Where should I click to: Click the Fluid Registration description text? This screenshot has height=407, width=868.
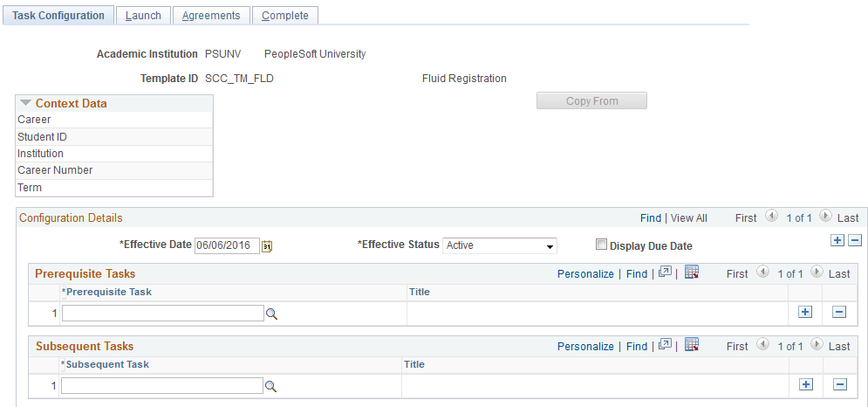pyautogui.click(x=464, y=79)
